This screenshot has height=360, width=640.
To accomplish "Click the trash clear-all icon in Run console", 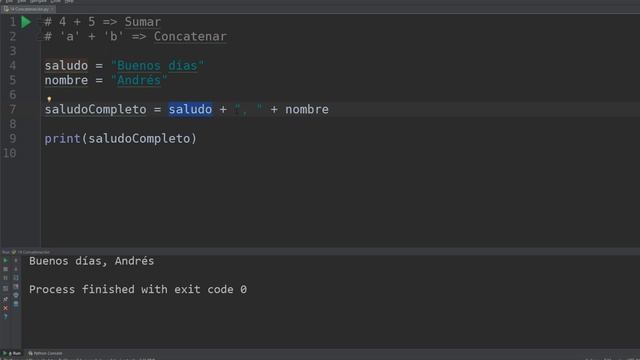I will click(x=16, y=304).
